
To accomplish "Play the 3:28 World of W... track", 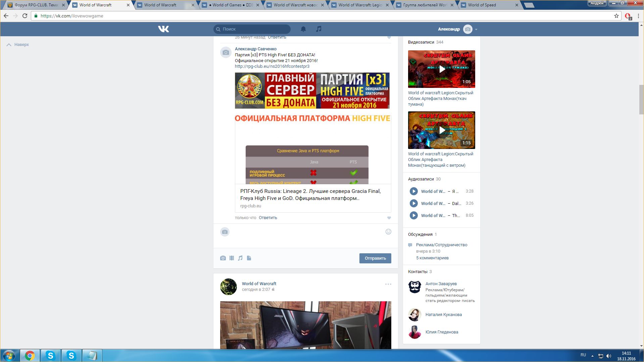I will coord(414,191).
